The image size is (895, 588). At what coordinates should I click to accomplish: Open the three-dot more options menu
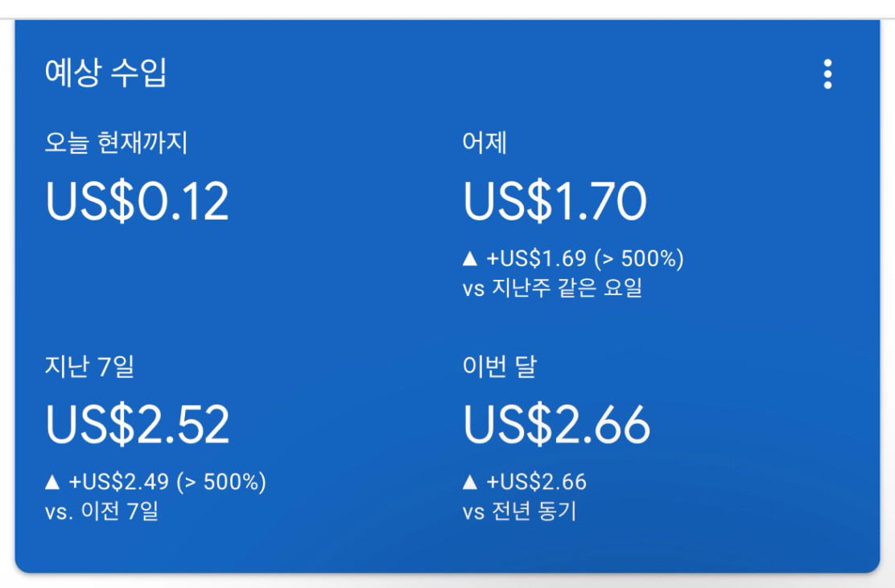point(827,74)
